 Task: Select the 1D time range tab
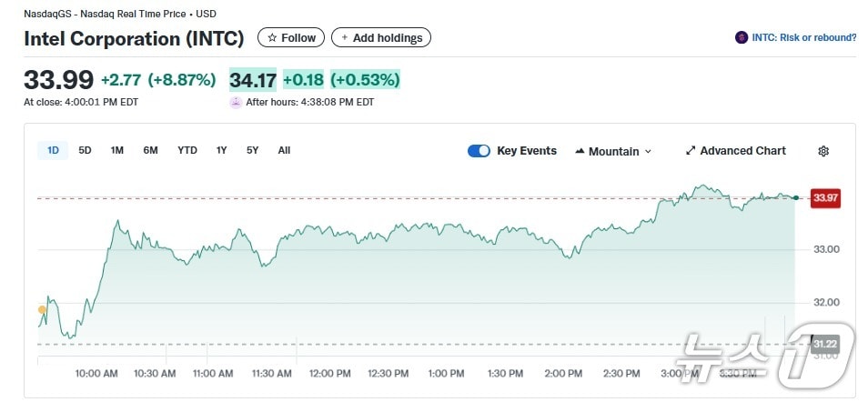tap(53, 150)
